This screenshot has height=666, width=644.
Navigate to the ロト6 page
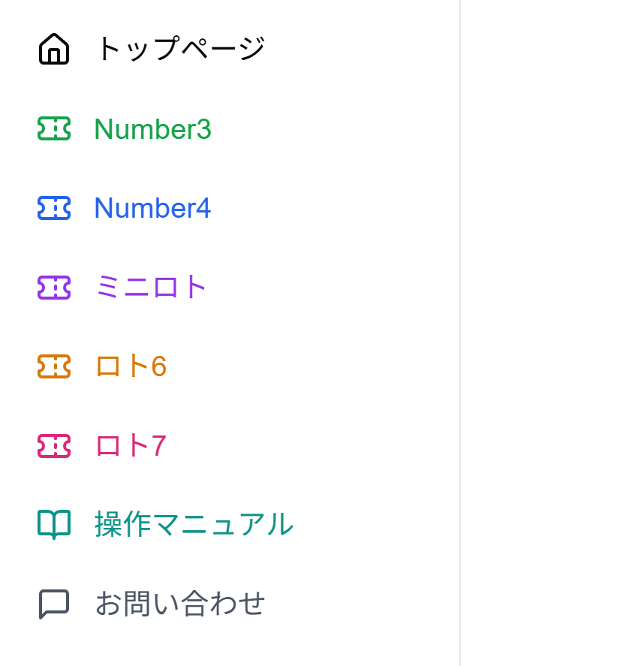tap(129, 366)
